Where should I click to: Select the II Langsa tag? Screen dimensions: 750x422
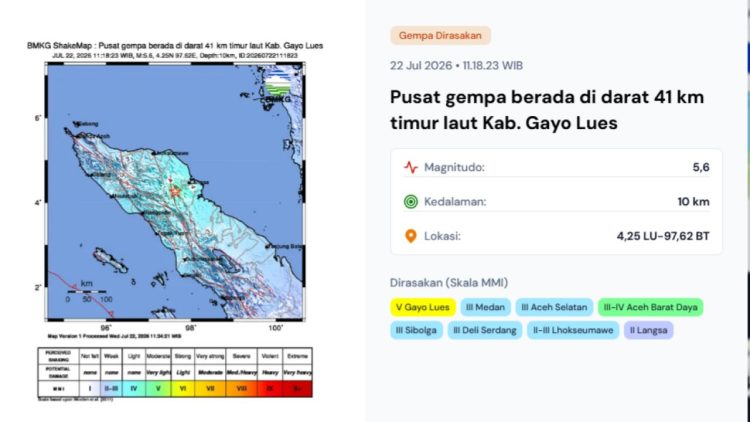649,330
